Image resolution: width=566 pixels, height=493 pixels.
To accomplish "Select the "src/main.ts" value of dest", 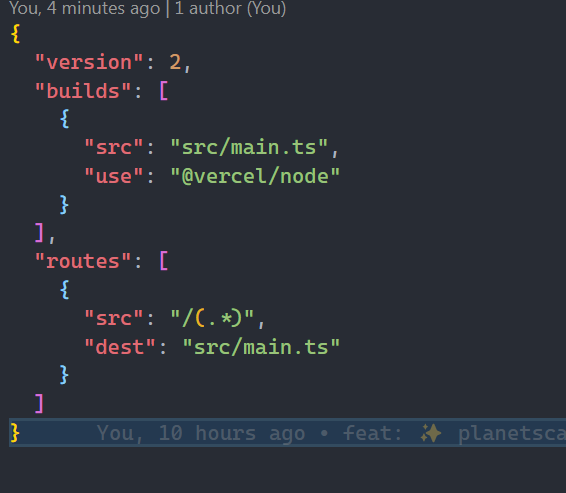I will tap(261, 347).
